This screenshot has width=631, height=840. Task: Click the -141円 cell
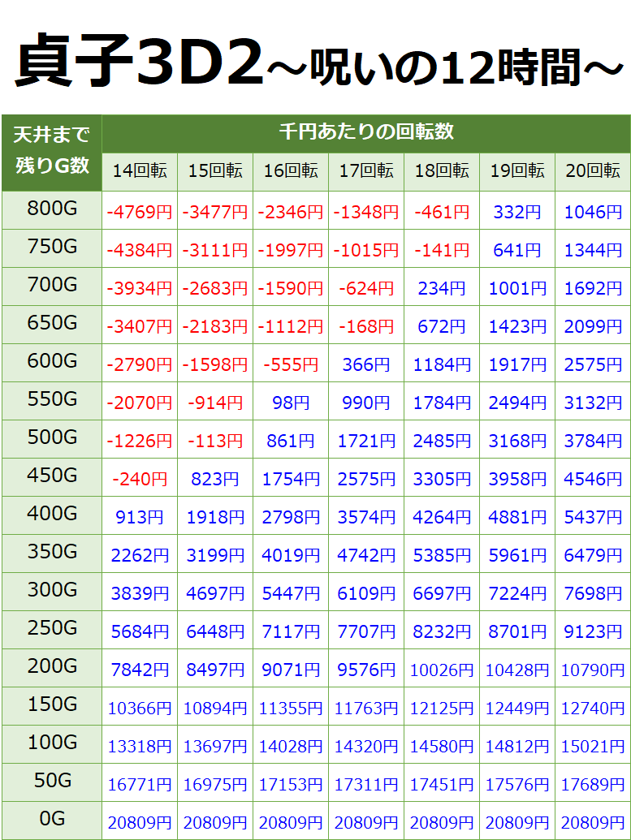coord(442,250)
